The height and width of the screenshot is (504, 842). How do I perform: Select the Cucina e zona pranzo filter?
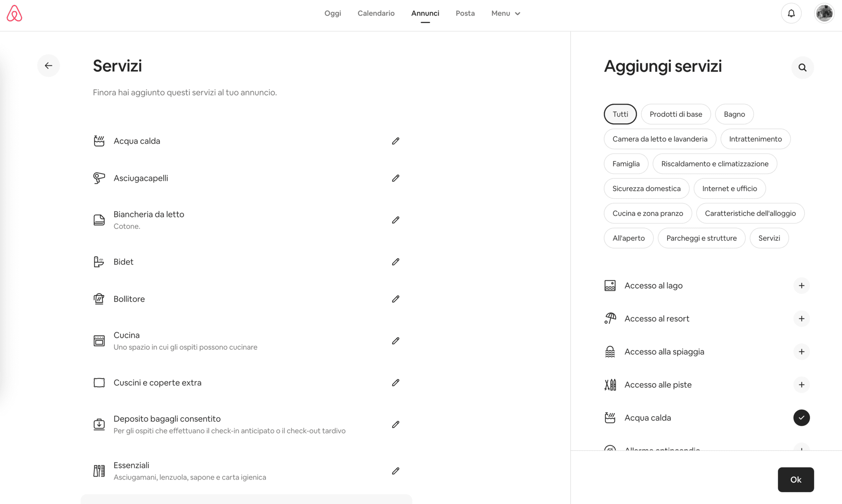tap(648, 213)
